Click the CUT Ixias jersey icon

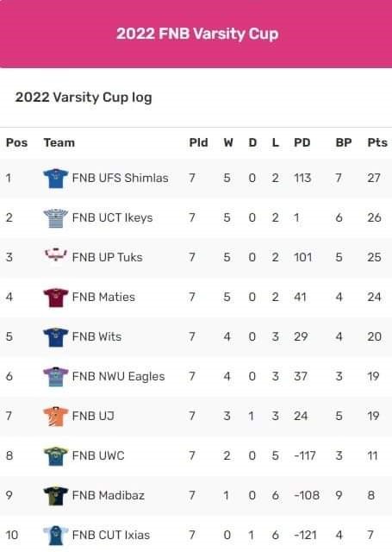click(x=55, y=536)
